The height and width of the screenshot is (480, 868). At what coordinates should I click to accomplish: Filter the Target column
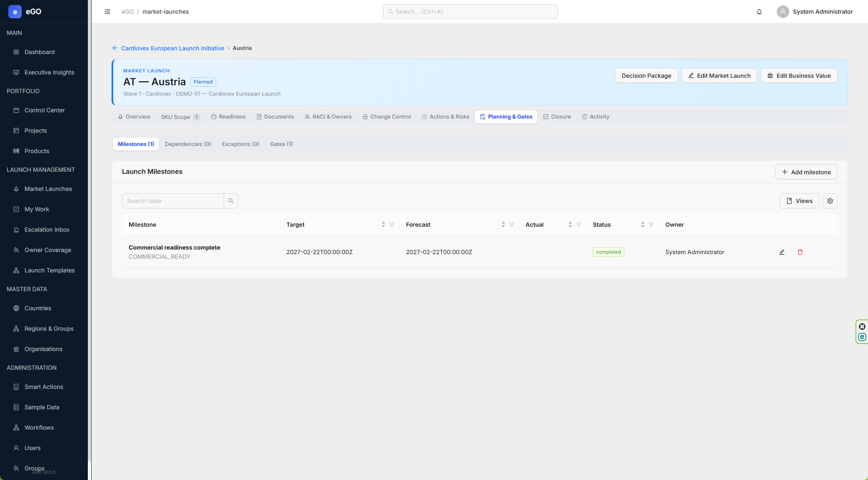pos(392,225)
